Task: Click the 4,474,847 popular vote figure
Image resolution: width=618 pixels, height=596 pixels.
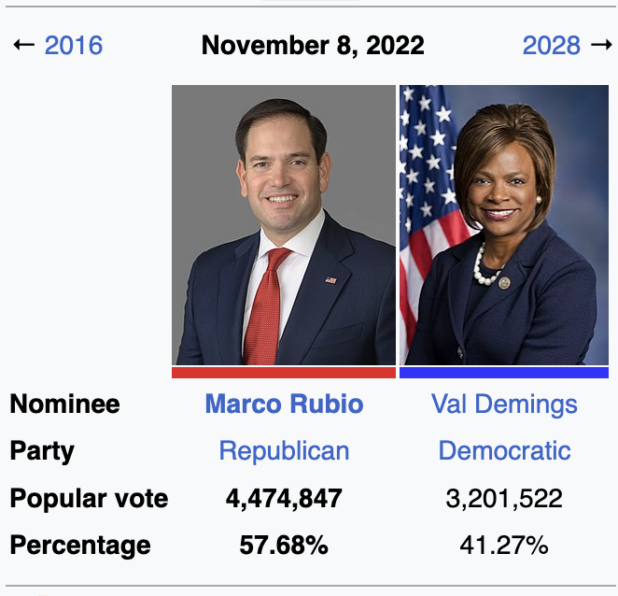Action: pyautogui.click(x=284, y=498)
